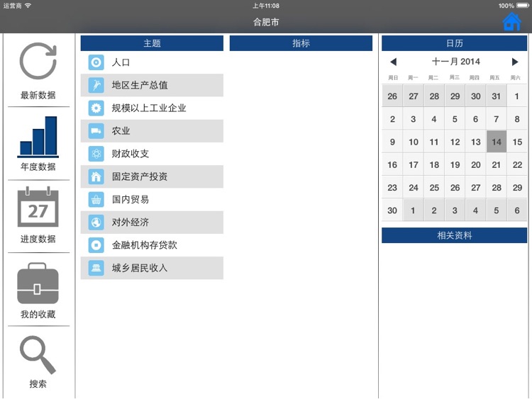Screen dimensions: 532x399
Task: Select November 8 in calendar
Action: [517, 119]
